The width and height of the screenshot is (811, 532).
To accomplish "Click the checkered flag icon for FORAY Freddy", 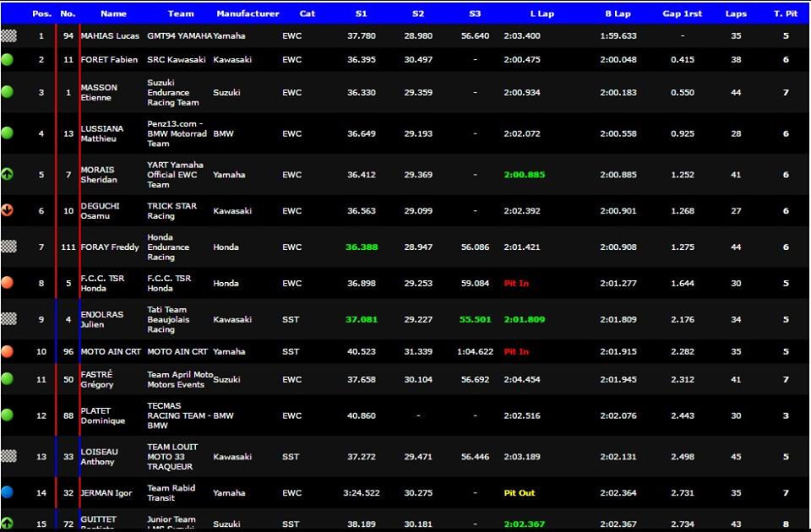I will (8, 247).
